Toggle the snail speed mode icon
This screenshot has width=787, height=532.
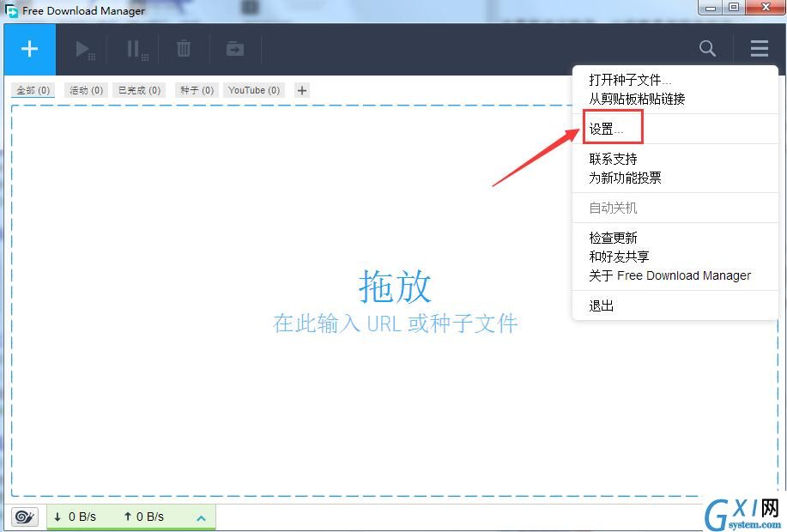(25, 517)
